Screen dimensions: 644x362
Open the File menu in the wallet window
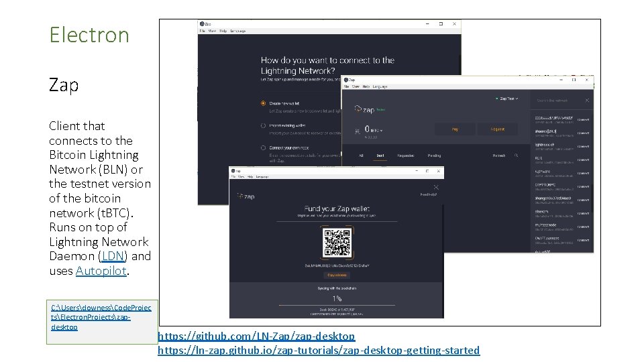click(346, 86)
